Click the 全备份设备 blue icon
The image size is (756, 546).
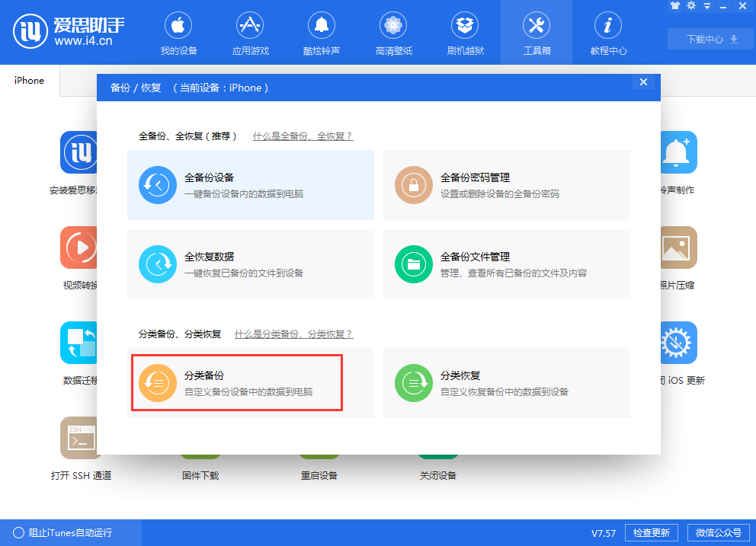click(x=158, y=185)
